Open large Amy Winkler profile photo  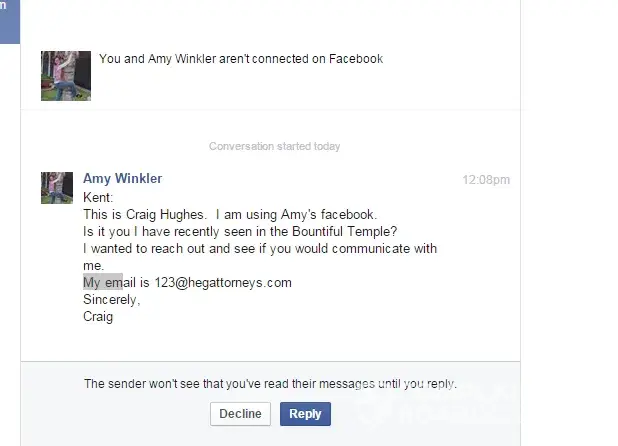66,76
